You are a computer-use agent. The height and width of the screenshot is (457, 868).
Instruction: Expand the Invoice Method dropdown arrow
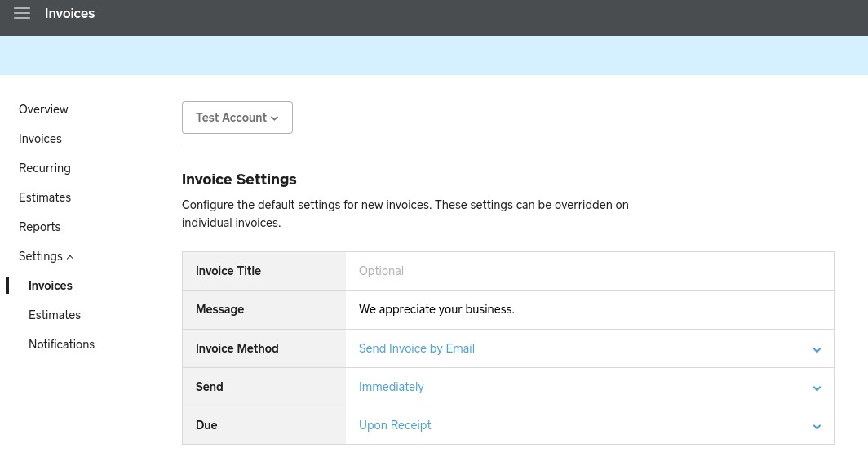pos(817,350)
